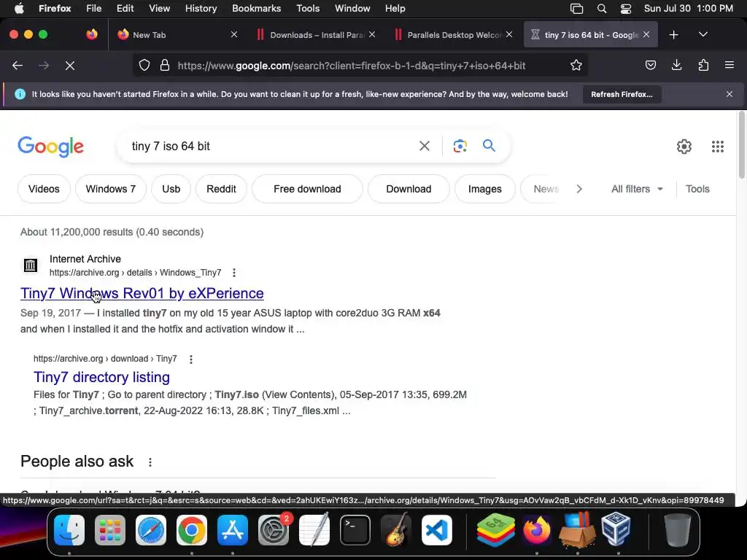Screen dimensions: 747x560
Task: Search by image with Google Lens
Action: point(460,146)
